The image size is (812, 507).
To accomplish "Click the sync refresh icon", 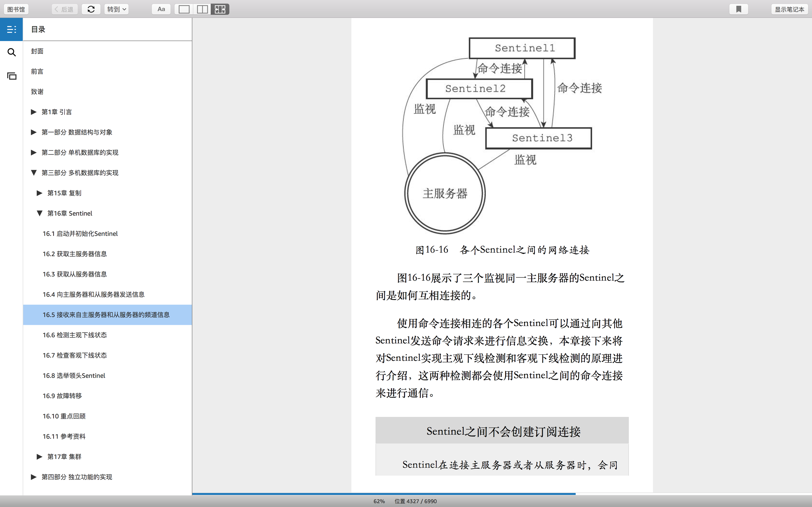I will click(91, 9).
